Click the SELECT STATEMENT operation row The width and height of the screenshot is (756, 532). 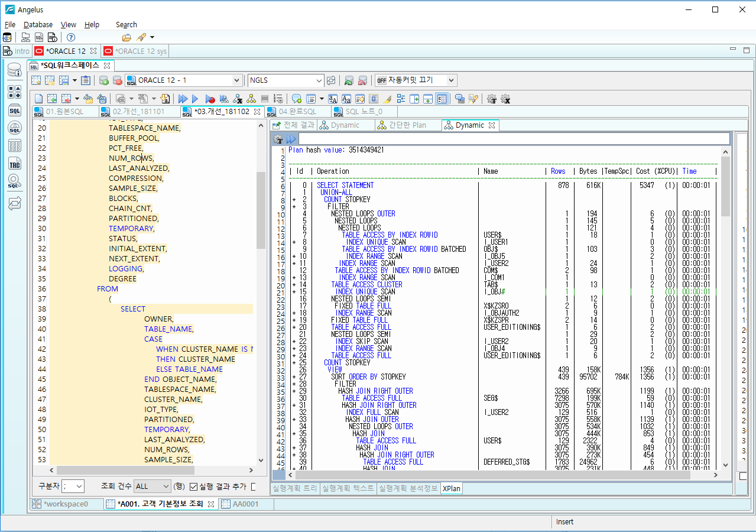345,186
